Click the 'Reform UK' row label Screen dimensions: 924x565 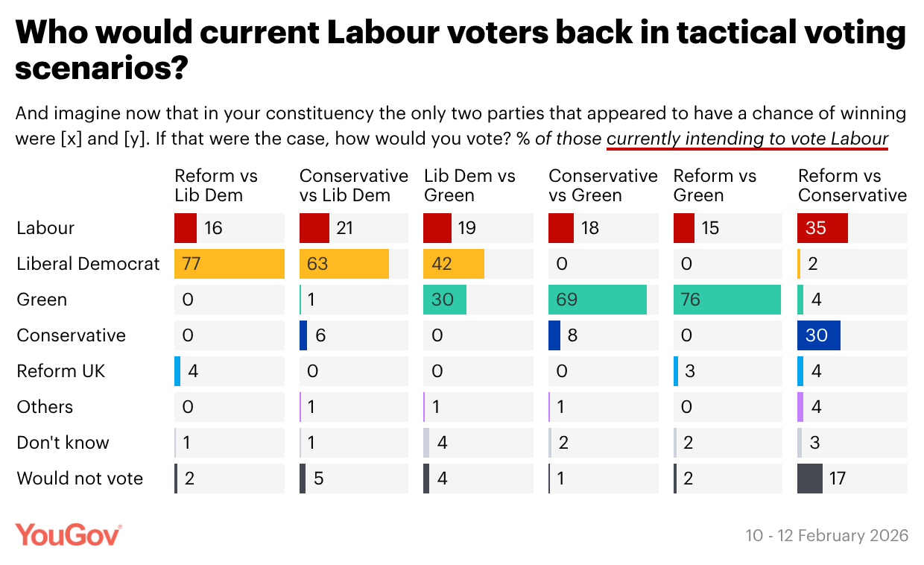tap(61, 371)
